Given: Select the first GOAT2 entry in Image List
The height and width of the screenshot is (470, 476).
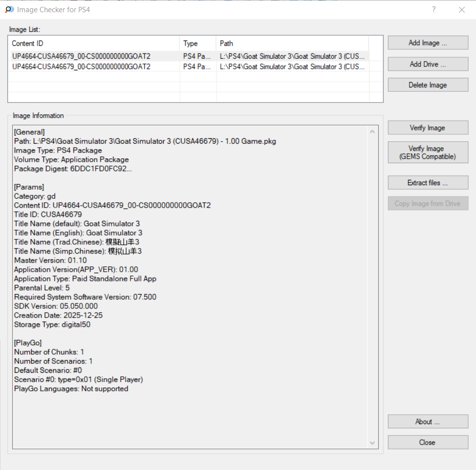Looking at the screenshot, I should (81, 56).
